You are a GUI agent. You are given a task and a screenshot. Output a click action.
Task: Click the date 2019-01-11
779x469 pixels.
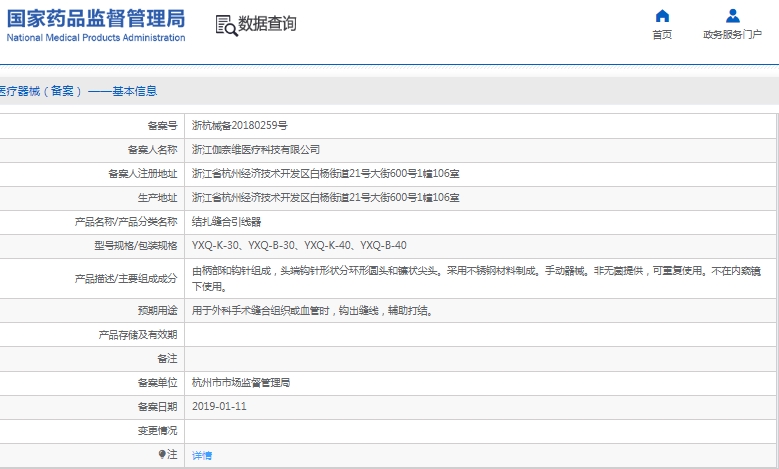click(x=220, y=406)
